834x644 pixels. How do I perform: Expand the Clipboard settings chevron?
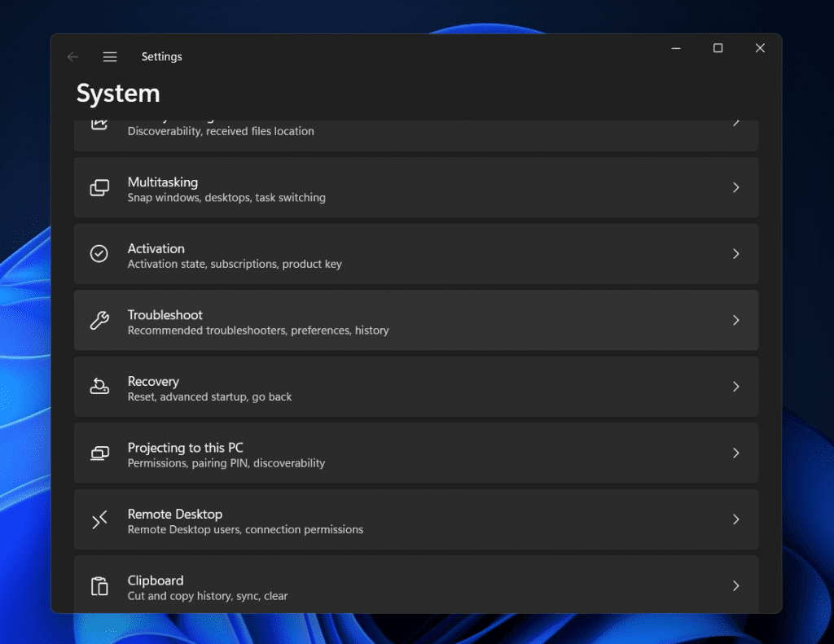click(736, 585)
